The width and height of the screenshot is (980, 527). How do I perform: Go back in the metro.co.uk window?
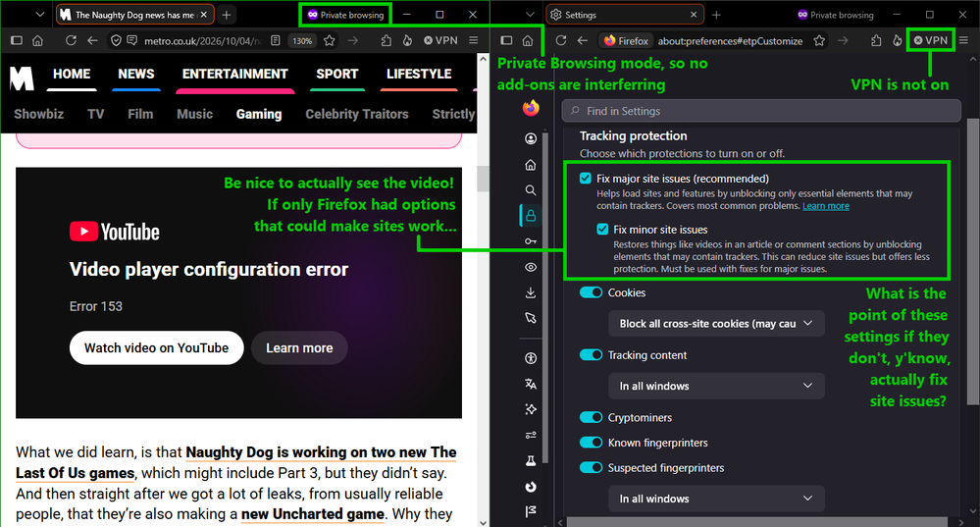(92, 40)
